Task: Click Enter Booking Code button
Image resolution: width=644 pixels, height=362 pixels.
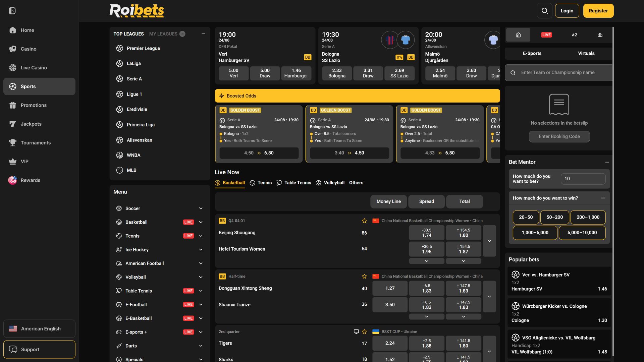Action: point(559,137)
